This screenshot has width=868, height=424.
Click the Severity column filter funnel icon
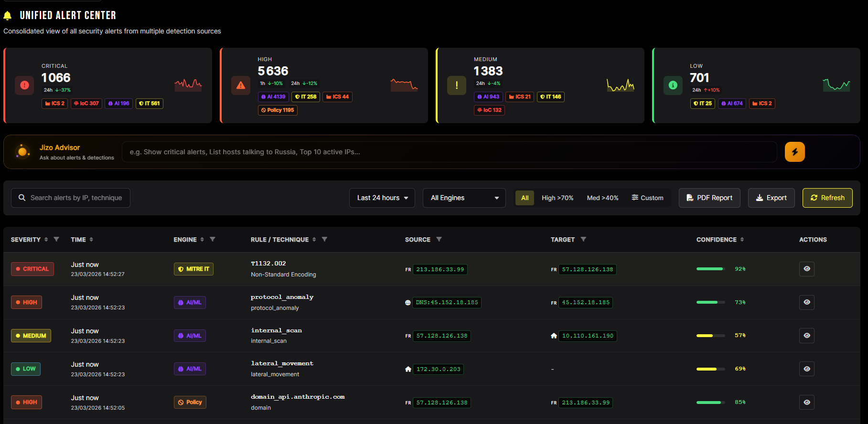[56, 239]
